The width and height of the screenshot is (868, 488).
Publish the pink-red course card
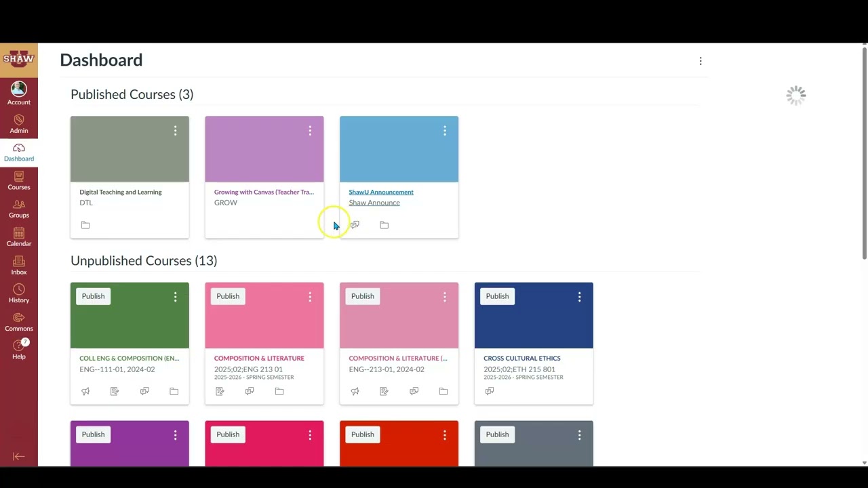tap(228, 434)
